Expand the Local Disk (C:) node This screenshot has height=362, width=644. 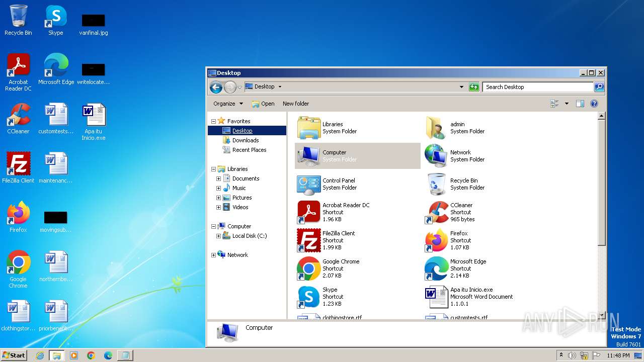tap(218, 236)
